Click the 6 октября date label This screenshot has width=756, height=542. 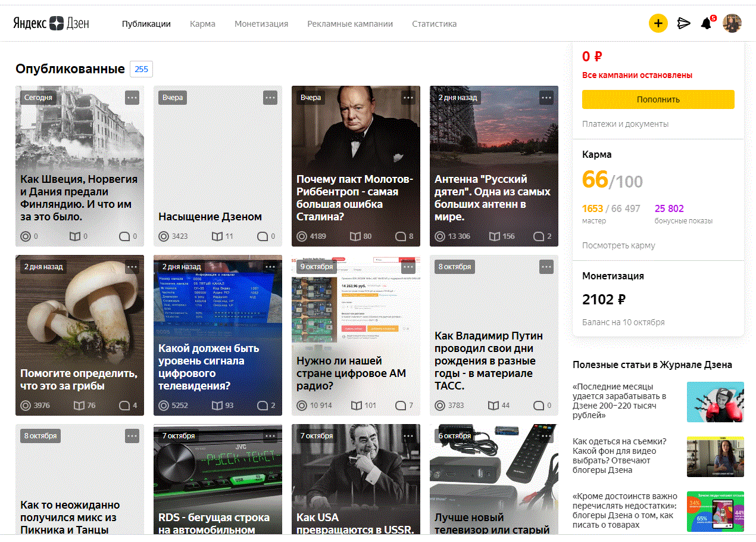point(455,435)
